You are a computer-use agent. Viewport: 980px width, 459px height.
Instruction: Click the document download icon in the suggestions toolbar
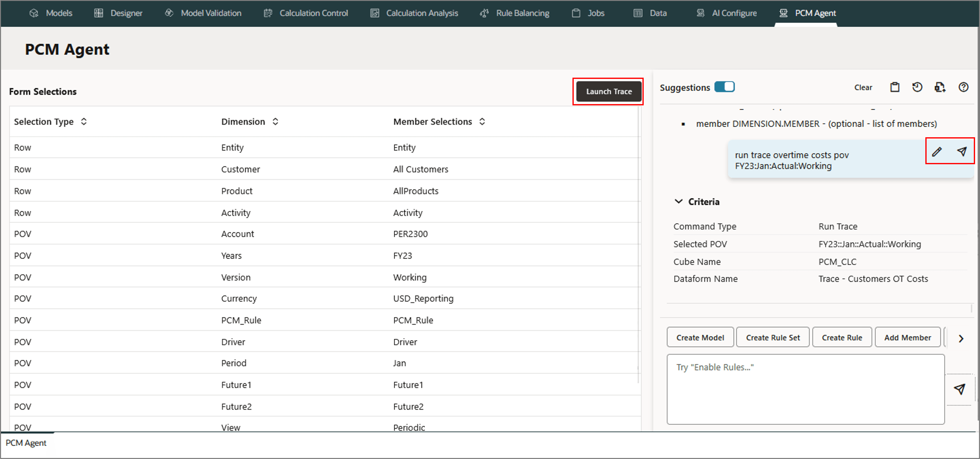point(940,87)
